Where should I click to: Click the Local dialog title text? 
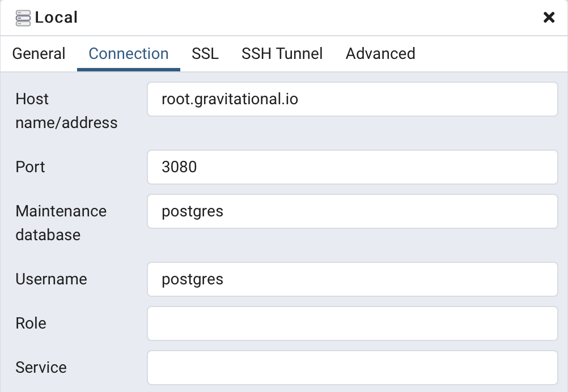(x=56, y=18)
